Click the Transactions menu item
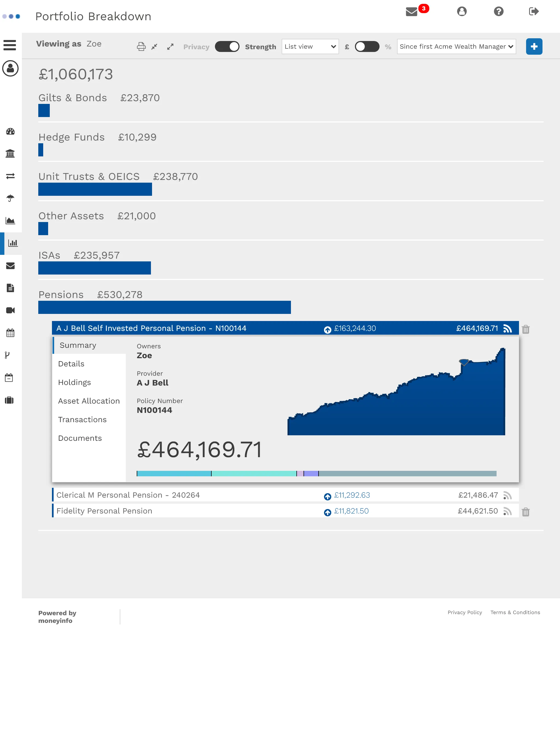The width and height of the screenshot is (560, 747). [x=82, y=419]
